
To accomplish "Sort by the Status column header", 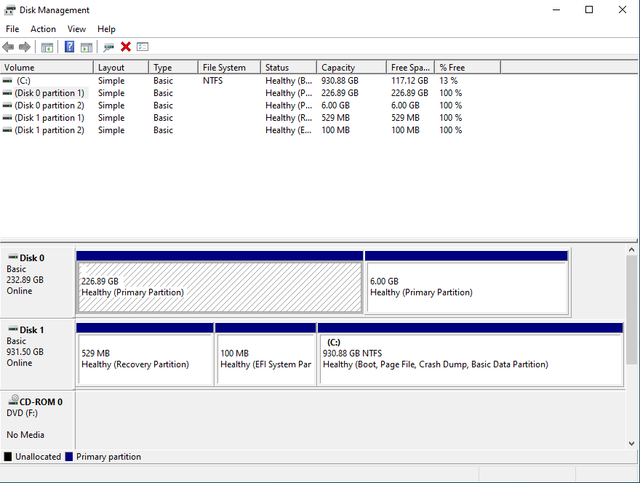I will 289,67.
